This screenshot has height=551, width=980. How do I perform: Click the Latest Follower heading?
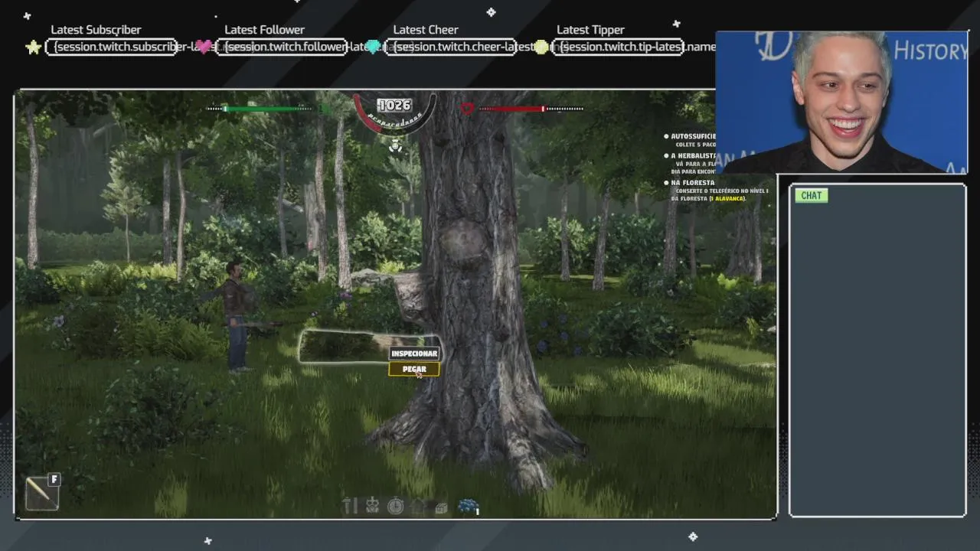[264, 30]
